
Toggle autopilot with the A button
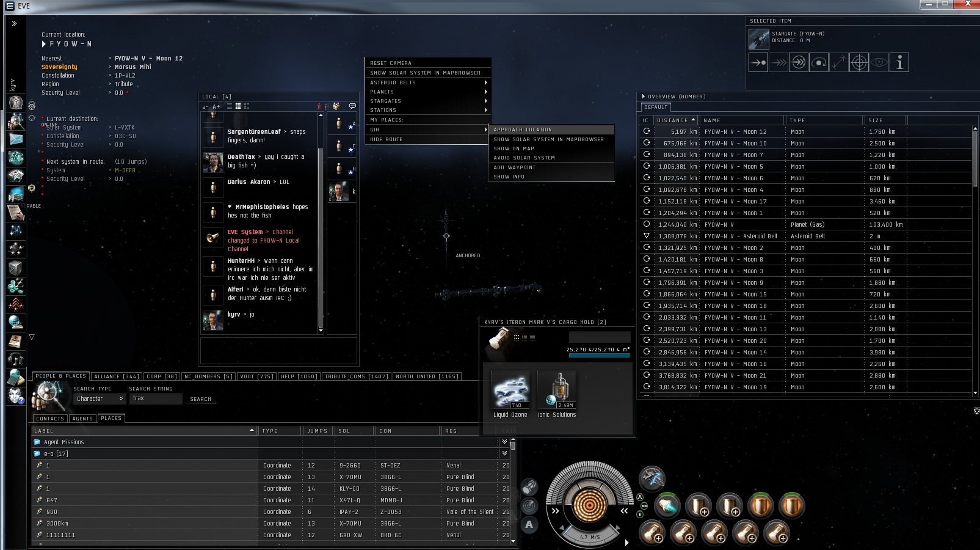coord(529,524)
